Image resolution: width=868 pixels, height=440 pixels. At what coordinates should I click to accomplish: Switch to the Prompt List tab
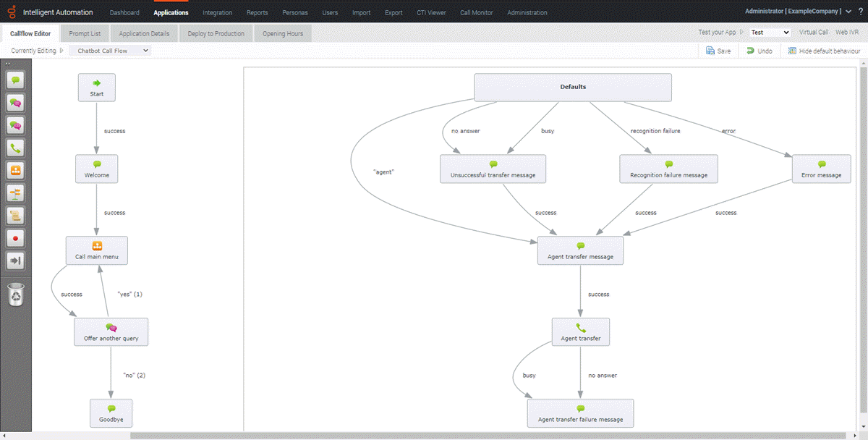(85, 33)
